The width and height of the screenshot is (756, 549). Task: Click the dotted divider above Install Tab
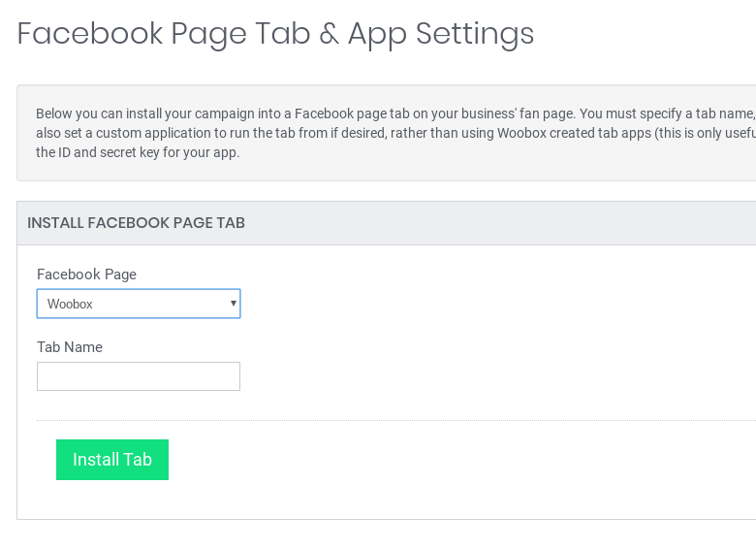(x=388, y=421)
